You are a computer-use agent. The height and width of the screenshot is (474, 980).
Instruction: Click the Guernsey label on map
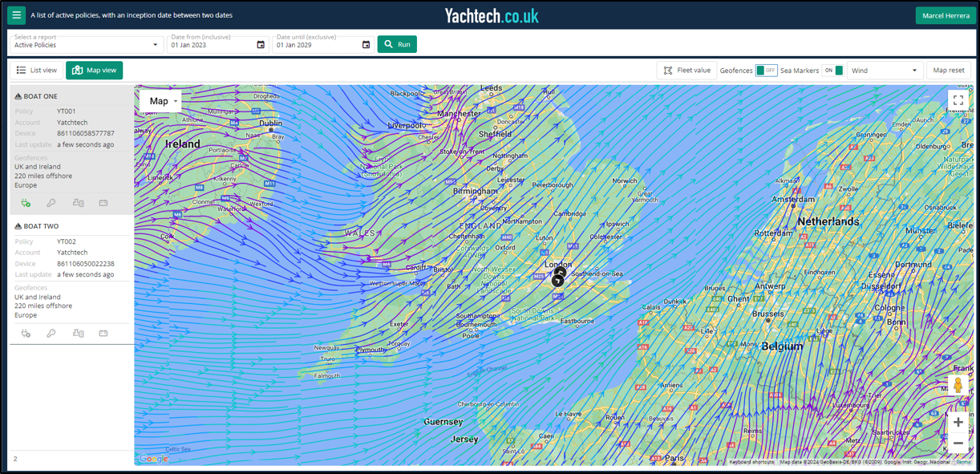coord(443,422)
